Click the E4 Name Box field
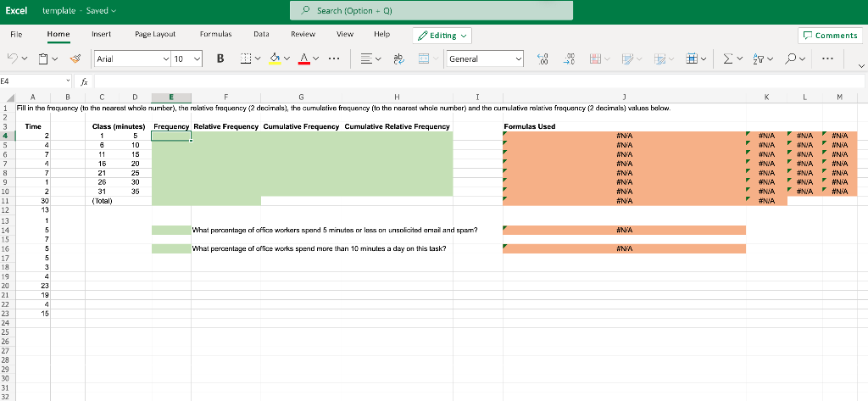Screen dimensions: 868x401 click(31, 81)
